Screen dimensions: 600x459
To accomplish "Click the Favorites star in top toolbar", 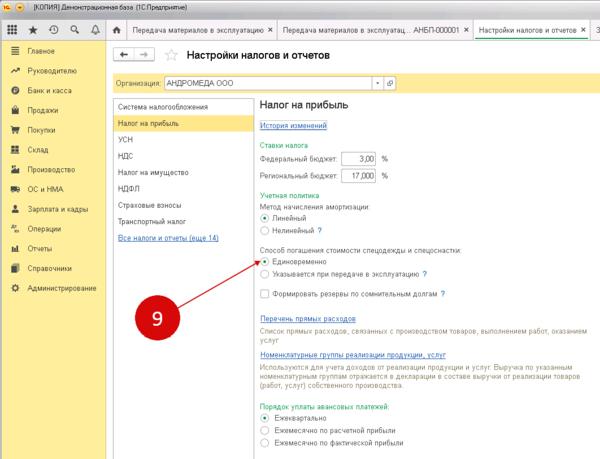I will tap(32, 30).
